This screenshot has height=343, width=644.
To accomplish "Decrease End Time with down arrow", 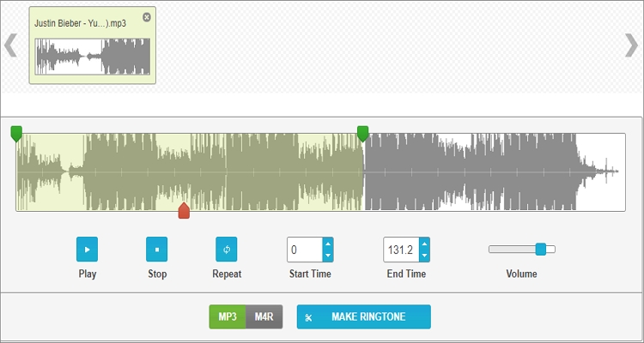I will 425,256.
